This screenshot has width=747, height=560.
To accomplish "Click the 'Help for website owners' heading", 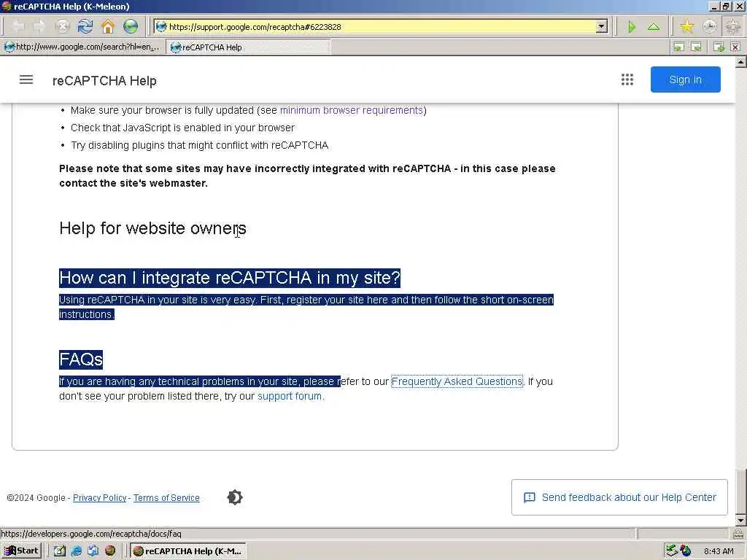I will coord(153,228).
